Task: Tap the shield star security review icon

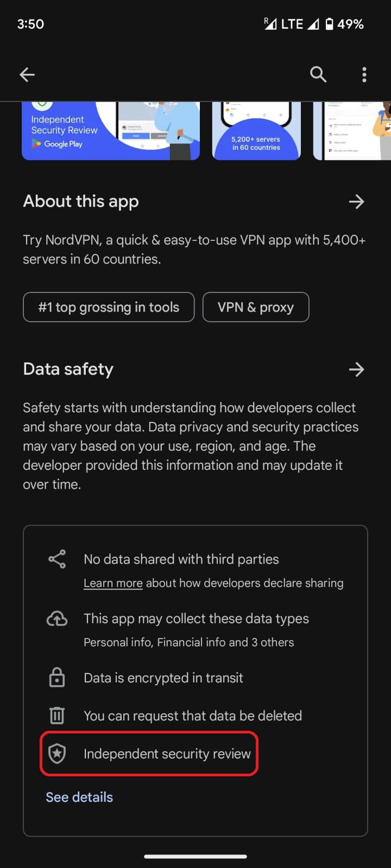Action: click(x=57, y=754)
